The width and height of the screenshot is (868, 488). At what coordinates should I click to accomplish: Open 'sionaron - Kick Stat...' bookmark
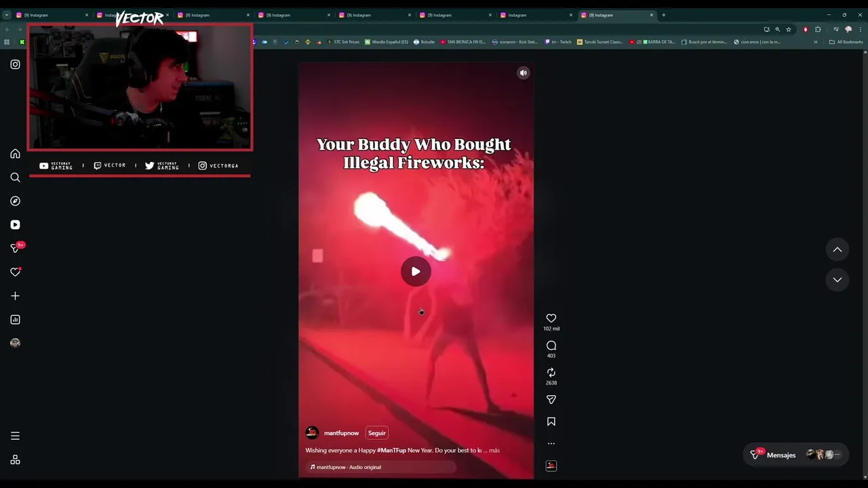pos(515,42)
